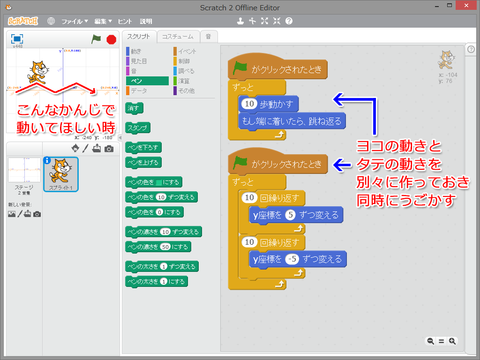Image resolution: width=480 pixels, height=360 pixels.
Task: Edit value 10 in ペンの濃さを ずつ変える block
Action: coord(165,232)
